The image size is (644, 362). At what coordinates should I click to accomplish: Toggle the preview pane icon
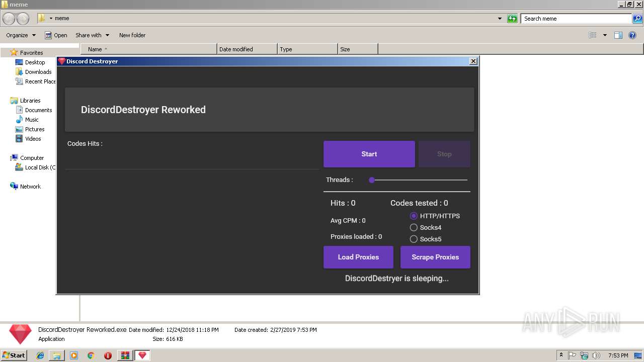[x=618, y=35]
